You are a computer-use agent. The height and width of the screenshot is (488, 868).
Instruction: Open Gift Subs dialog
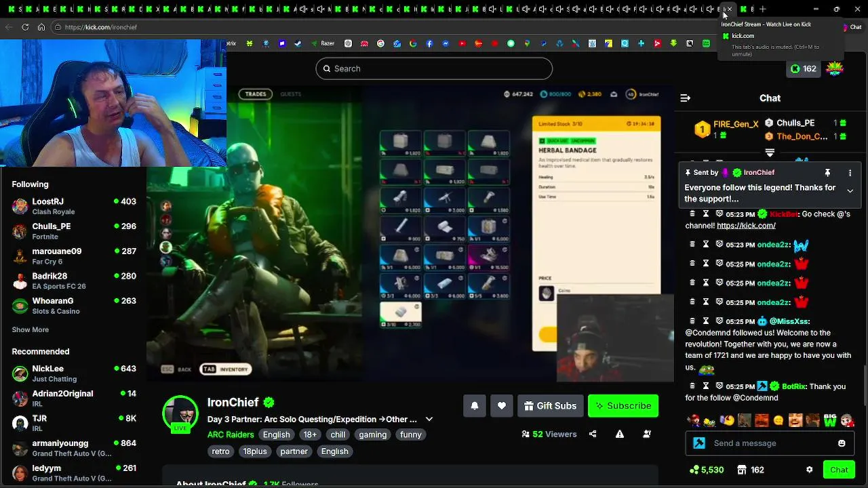coord(550,406)
